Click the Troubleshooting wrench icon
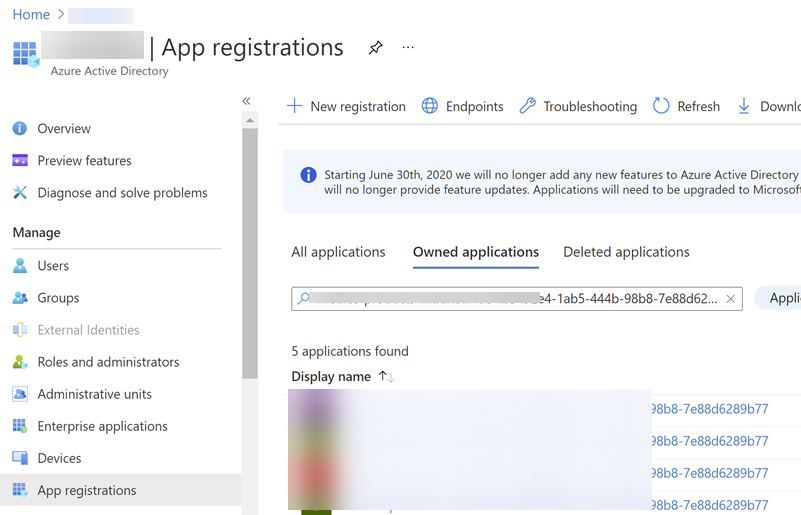The height and width of the screenshot is (515, 801). [528, 106]
